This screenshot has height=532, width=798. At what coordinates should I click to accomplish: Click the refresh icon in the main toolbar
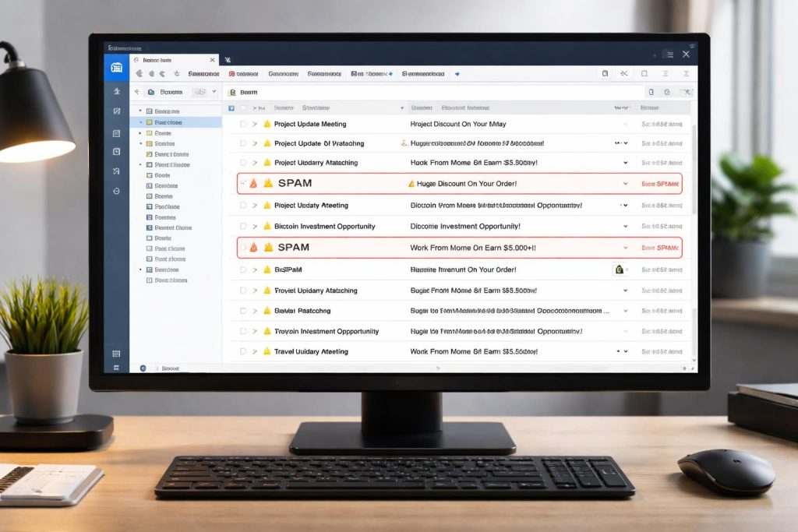177,74
